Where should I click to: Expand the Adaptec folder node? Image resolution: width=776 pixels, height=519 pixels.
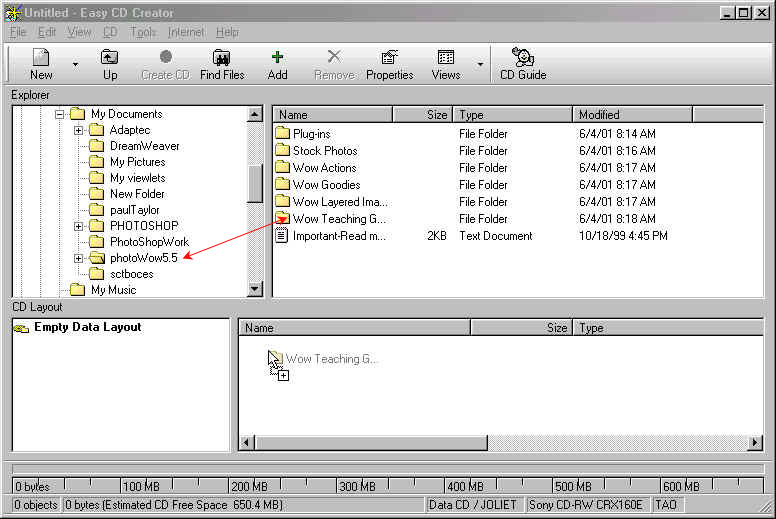point(78,131)
